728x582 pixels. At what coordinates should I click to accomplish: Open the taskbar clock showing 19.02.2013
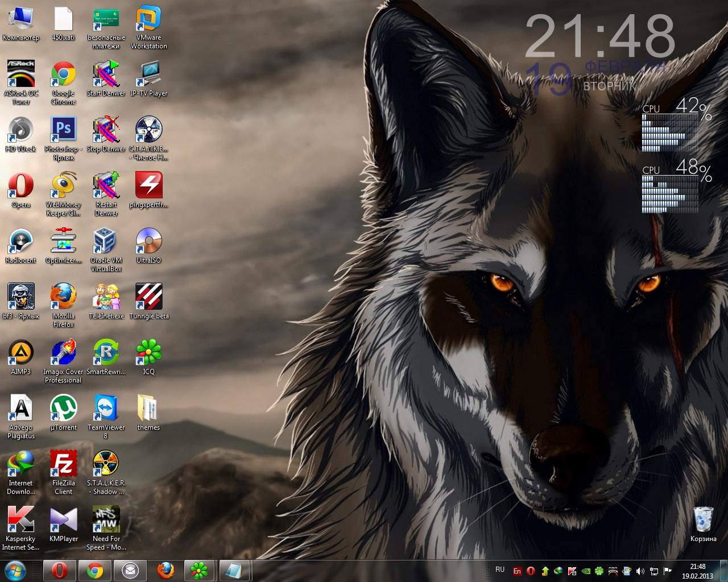point(697,571)
